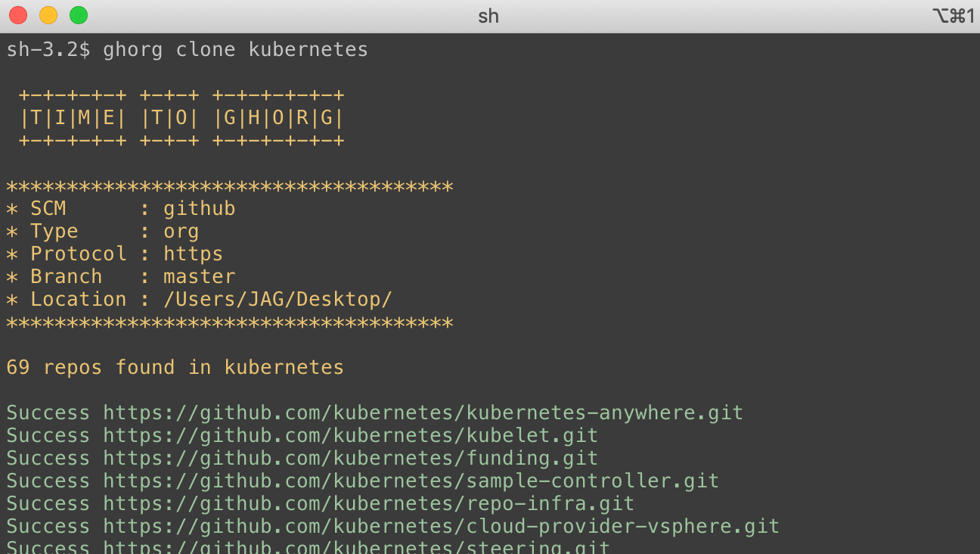Select the '69 repos found in kubernetes' text
980x554 pixels.
174,367
